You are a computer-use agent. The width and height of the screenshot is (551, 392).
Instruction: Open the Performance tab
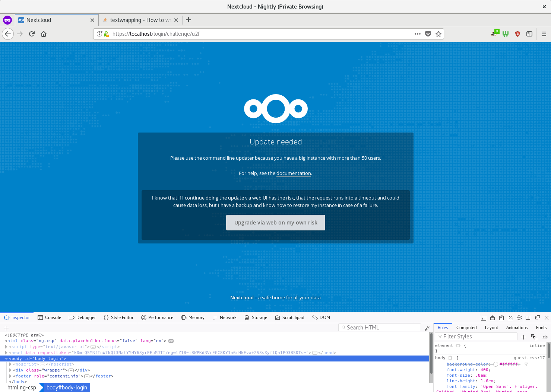pyautogui.click(x=157, y=318)
